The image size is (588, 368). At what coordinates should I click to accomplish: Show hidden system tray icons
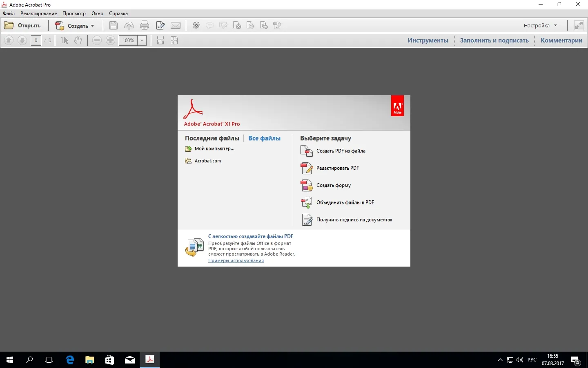[x=500, y=360]
